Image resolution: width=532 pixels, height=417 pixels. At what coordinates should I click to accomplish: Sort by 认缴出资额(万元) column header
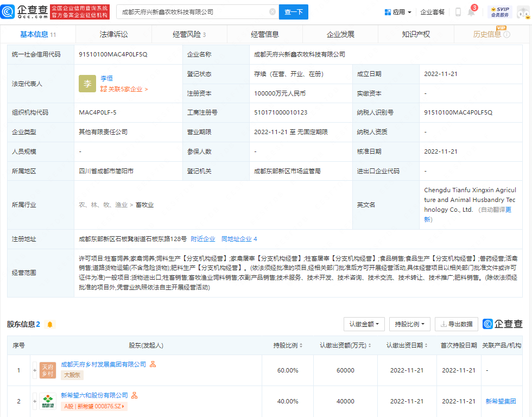pos(345,345)
